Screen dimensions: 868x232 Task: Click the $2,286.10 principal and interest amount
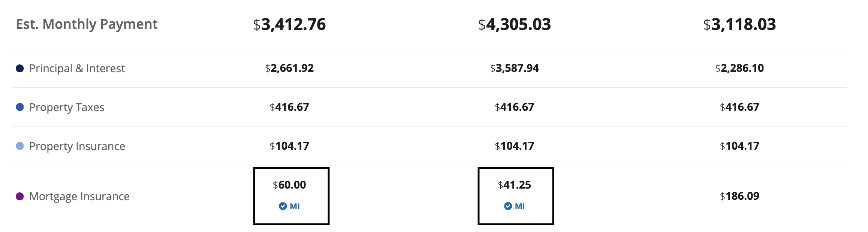(739, 68)
